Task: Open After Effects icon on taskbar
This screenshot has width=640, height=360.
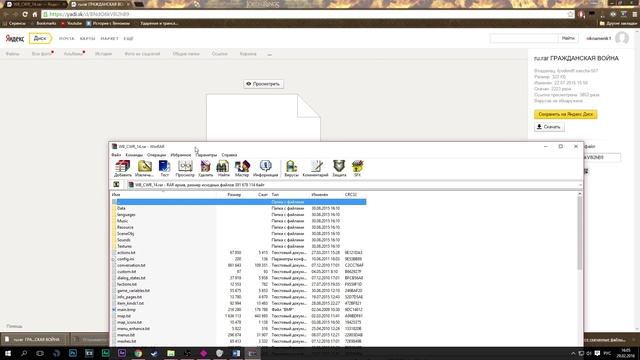Action: pos(122,353)
